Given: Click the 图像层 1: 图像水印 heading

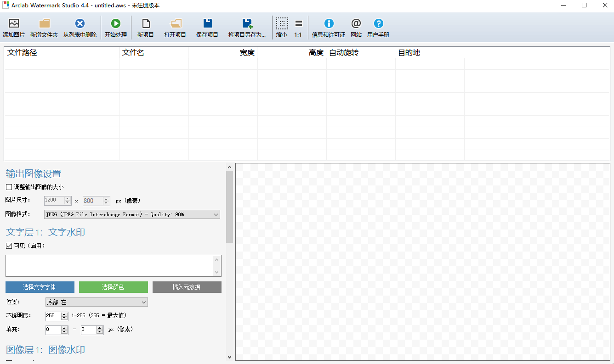Looking at the screenshot, I should coord(45,350).
